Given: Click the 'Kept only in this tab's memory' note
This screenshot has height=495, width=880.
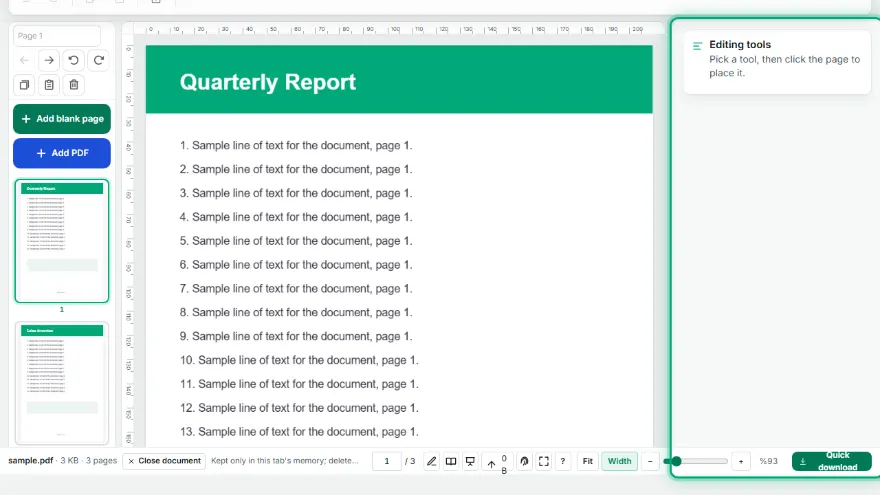Looking at the screenshot, I should coord(285,461).
